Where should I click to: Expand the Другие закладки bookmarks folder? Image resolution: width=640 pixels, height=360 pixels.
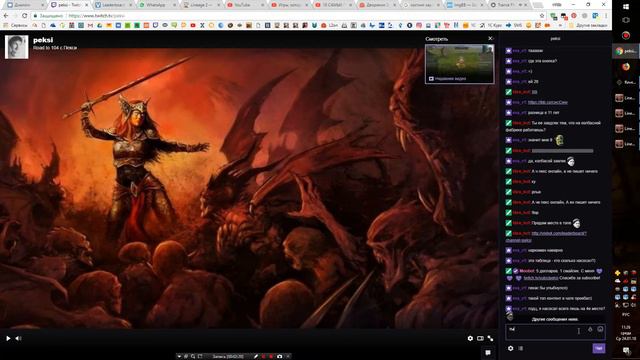pos(589,25)
